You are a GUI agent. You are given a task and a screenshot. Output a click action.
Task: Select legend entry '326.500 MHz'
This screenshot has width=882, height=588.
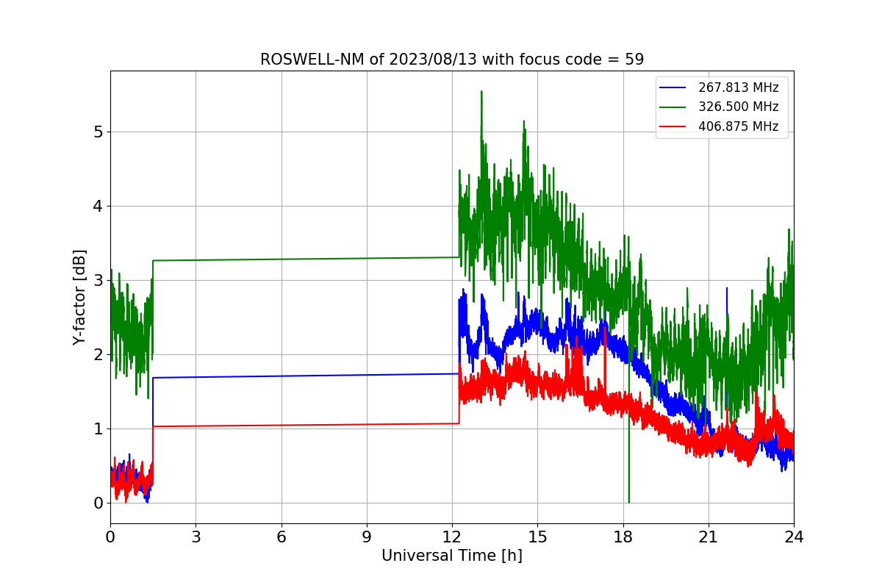pyautogui.click(x=738, y=107)
